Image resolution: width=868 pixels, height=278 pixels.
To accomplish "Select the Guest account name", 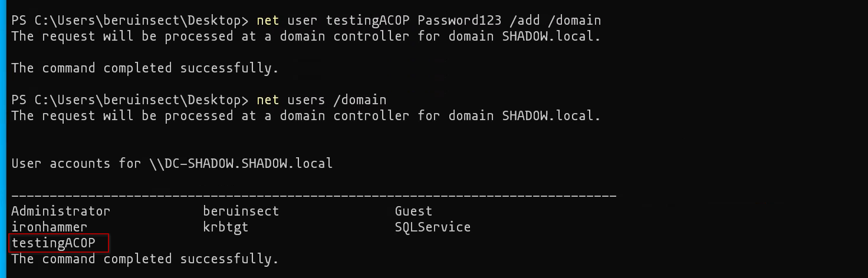I will [x=413, y=211].
